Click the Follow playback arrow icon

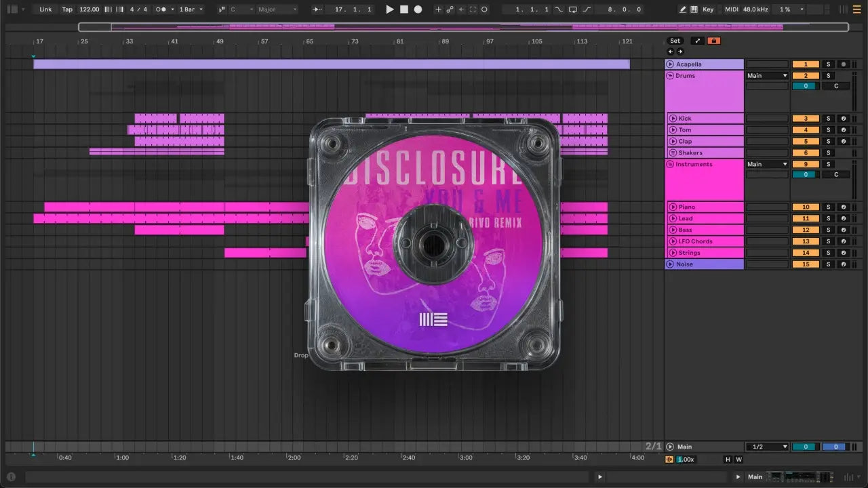317,9
